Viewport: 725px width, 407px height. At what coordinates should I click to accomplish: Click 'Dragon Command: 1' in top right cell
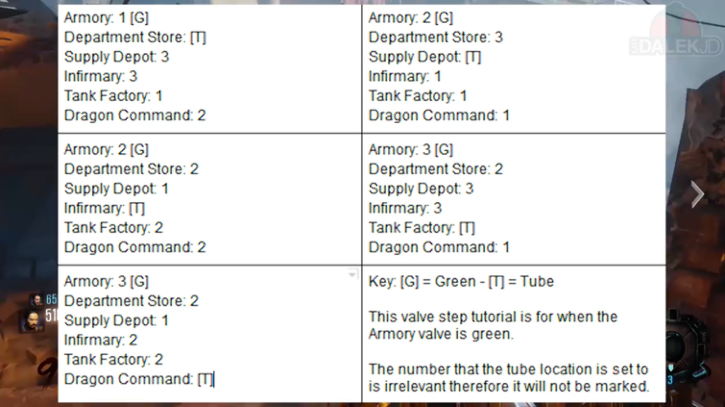(x=439, y=115)
